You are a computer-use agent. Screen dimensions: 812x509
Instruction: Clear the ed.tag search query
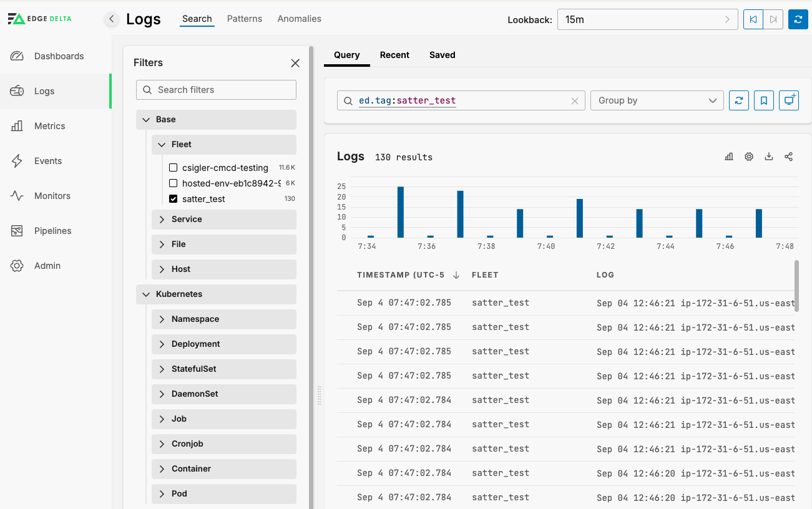(575, 101)
